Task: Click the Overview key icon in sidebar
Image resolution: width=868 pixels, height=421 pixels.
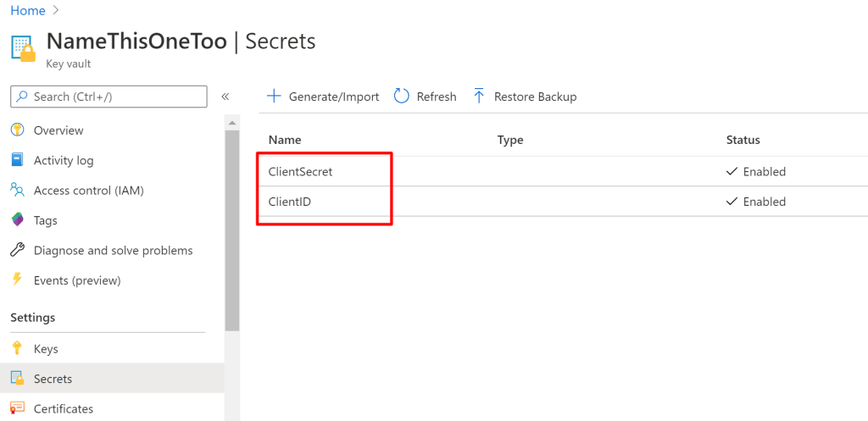Action: pos(17,130)
